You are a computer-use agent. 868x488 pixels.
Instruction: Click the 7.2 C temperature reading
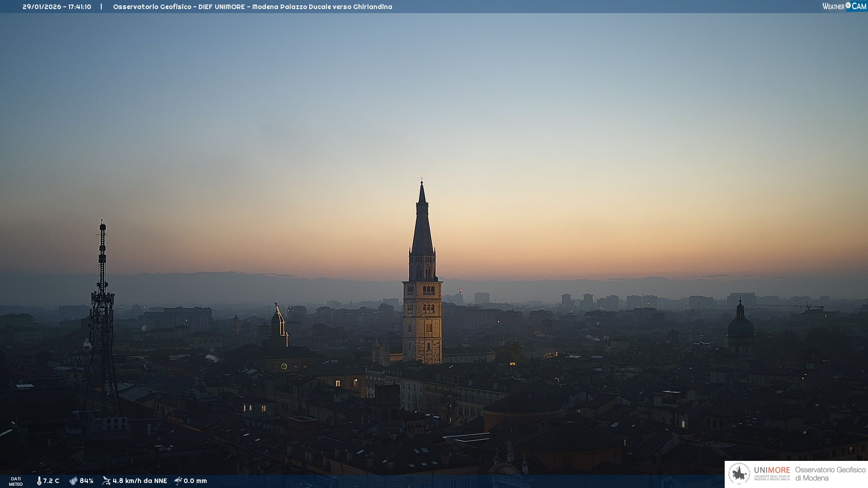[x=51, y=481]
